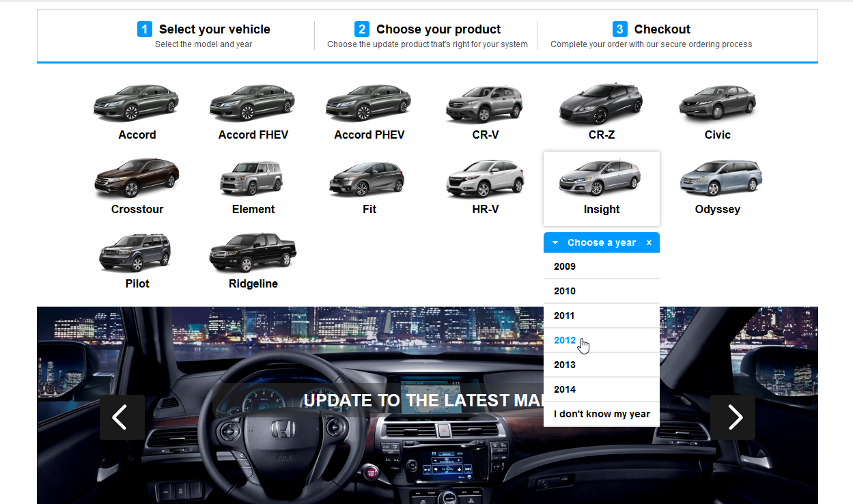Close the year picker with the X
This screenshot has height=504, width=853.
coord(648,242)
